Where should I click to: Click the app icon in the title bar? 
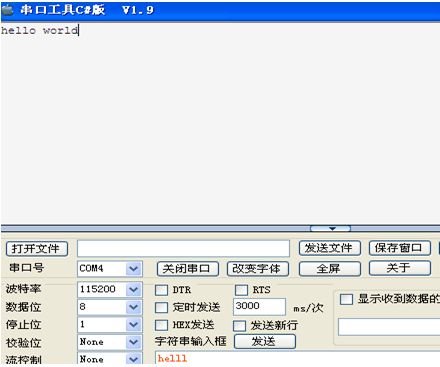click(7, 10)
